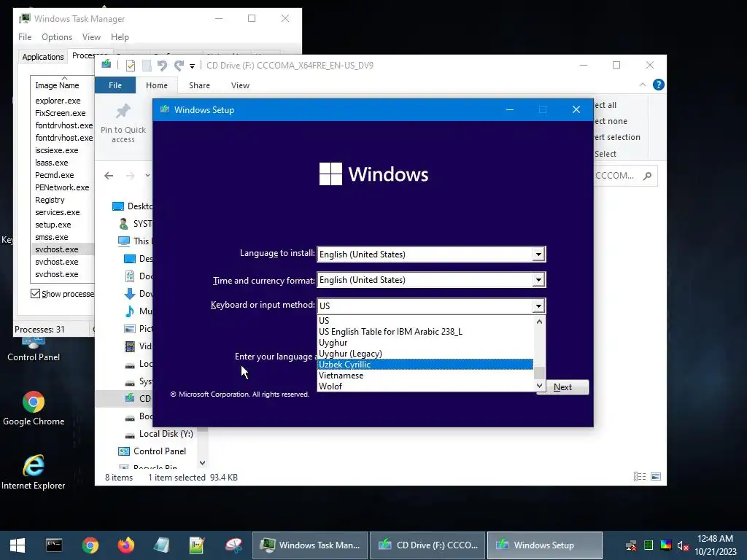Open the Start menu Windows logo
Viewport: 747px width, 560px height.
(x=18, y=545)
